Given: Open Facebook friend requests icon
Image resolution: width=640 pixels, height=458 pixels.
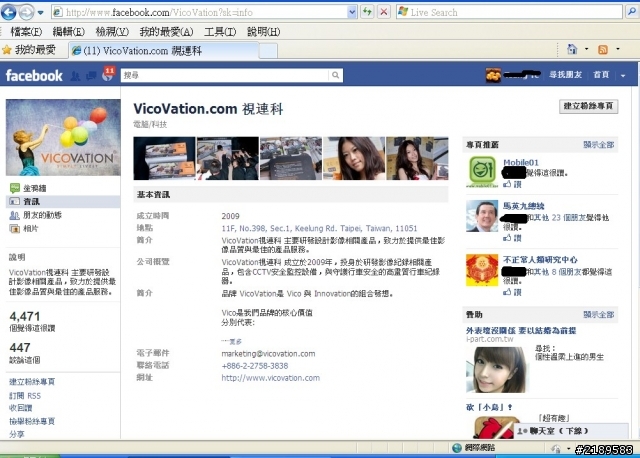Looking at the screenshot, I should pos(75,76).
